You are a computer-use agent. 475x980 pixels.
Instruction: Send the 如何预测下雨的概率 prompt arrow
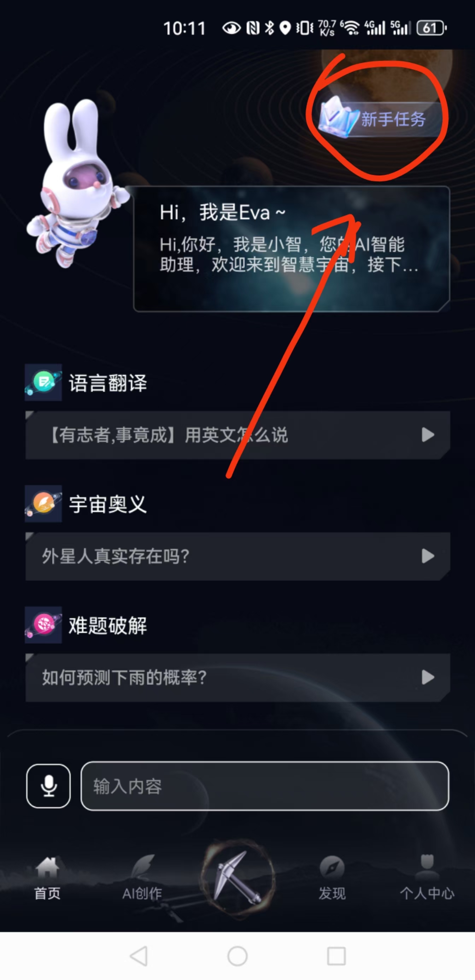pyautogui.click(x=428, y=677)
